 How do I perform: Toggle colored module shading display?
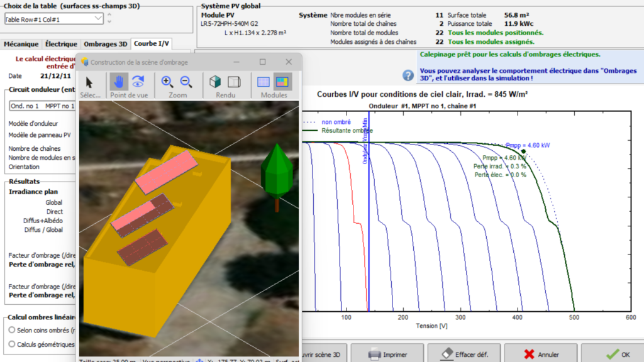[x=282, y=82]
